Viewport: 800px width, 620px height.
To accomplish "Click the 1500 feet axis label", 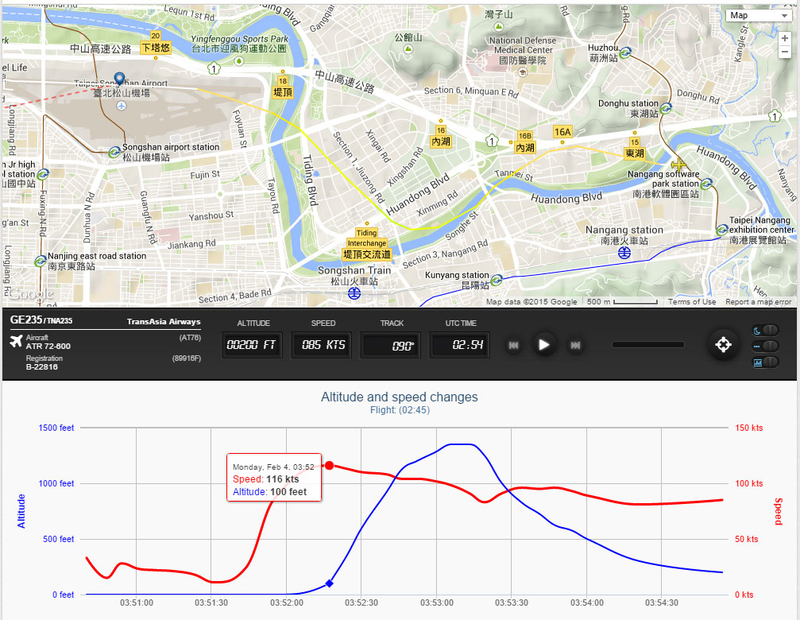I will pyautogui.click(x=57, y=428).
